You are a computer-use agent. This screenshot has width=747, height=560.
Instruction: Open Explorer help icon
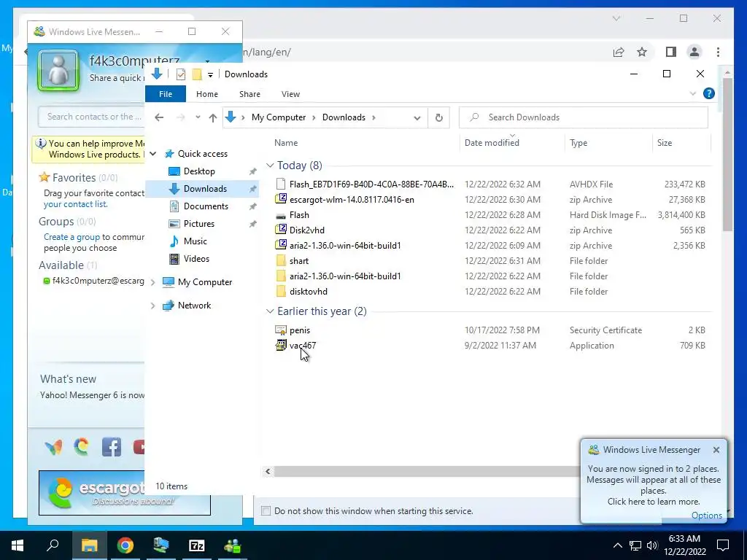(x=709, y=94)
